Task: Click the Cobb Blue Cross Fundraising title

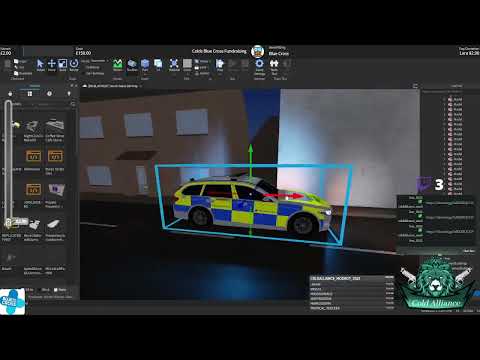Action: [219, 51]
